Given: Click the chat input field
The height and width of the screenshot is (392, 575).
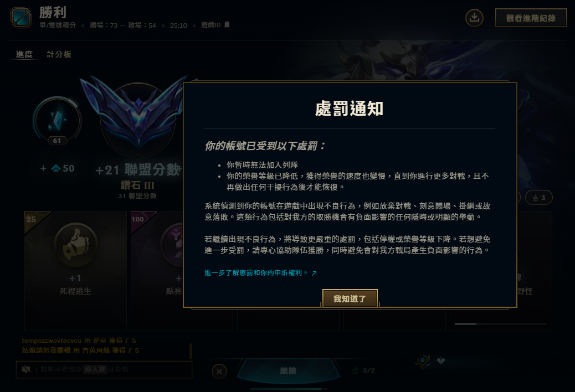Looking at the screenshot, I should coord(104,369).
